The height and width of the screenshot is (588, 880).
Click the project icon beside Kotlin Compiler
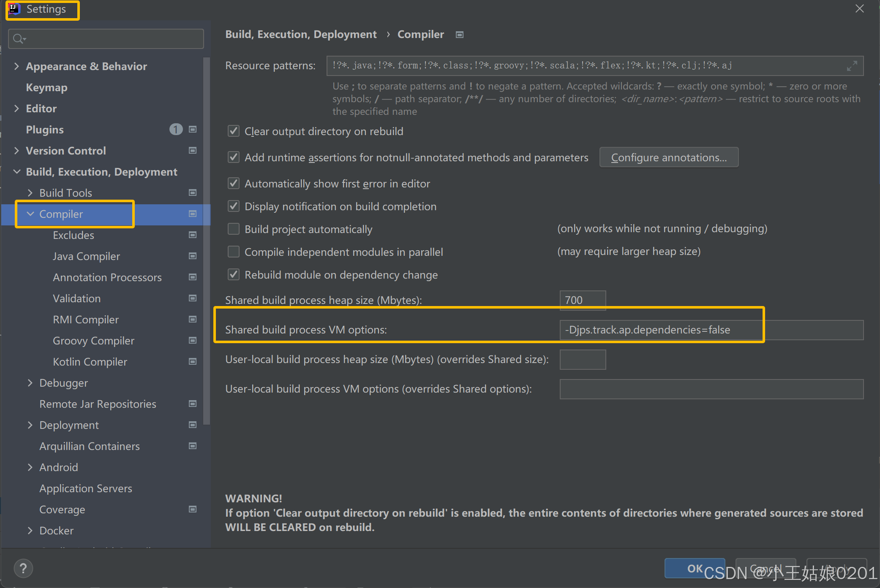pos(193,361)
